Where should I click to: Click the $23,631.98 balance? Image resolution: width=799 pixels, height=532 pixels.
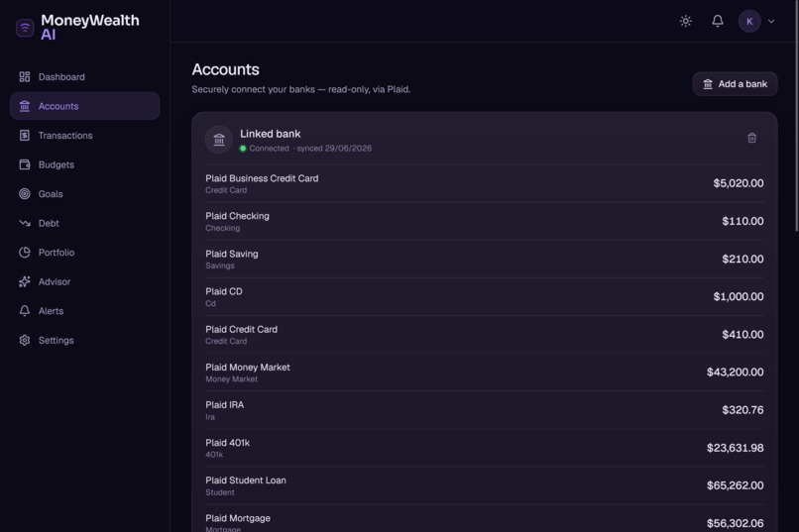735,448
